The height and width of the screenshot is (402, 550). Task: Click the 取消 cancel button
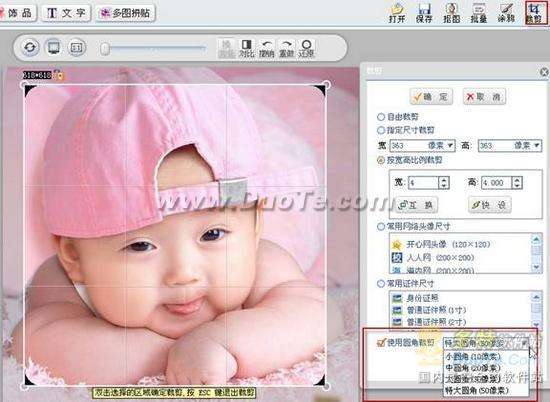click(x=484, y=96)
